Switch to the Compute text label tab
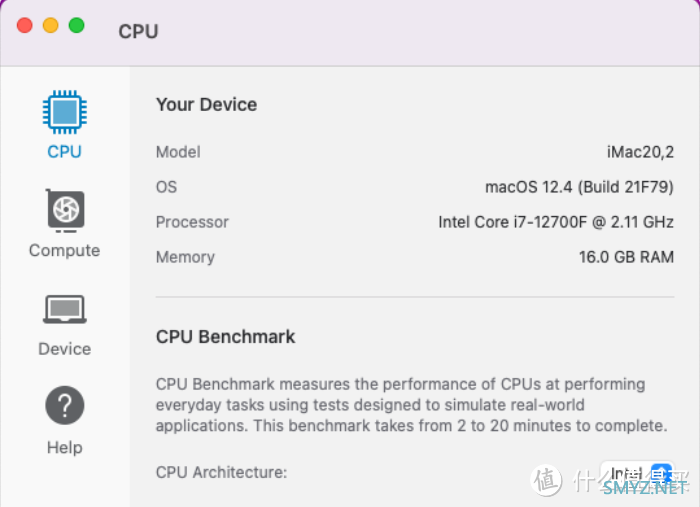This screenshot has height=507, width=700. point(65,251)
